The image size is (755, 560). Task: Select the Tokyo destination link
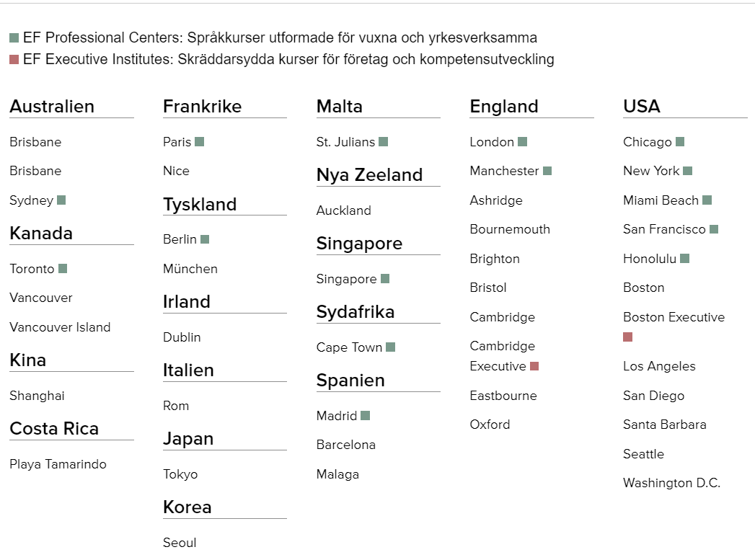pyautogui.click(x=180, y=474)
